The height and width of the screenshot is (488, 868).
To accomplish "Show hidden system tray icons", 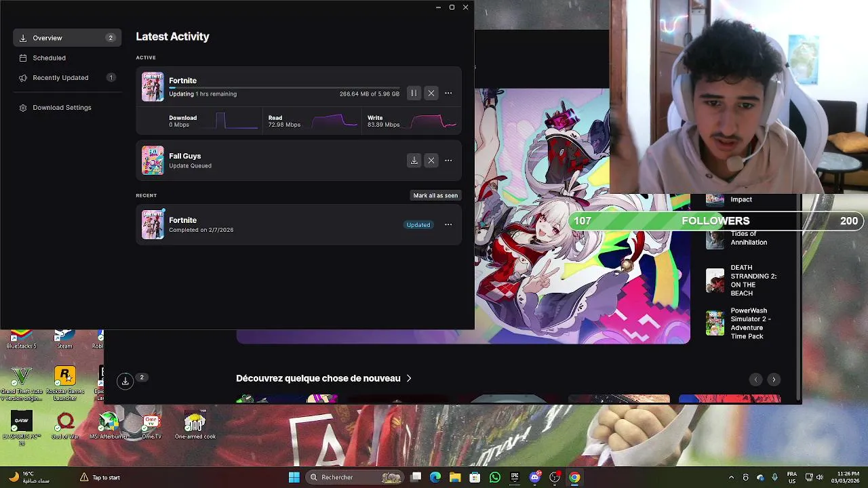I will tap(731, 477).
